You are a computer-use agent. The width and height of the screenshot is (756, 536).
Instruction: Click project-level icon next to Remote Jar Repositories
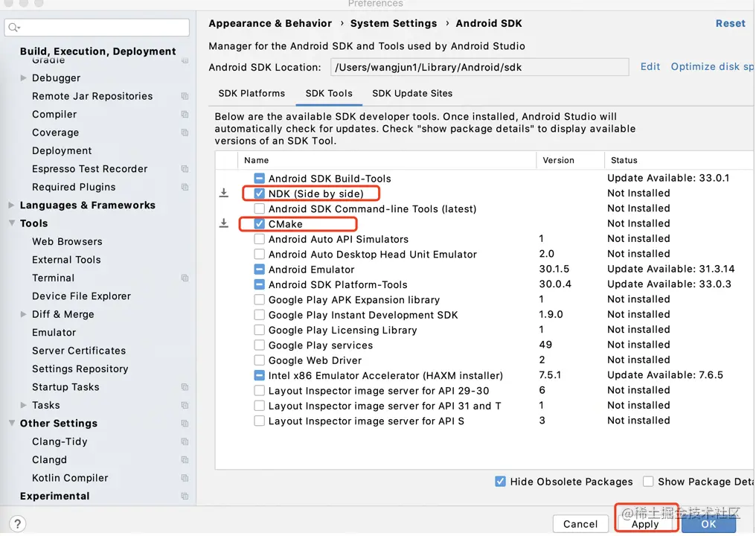[x=185, y=96]
